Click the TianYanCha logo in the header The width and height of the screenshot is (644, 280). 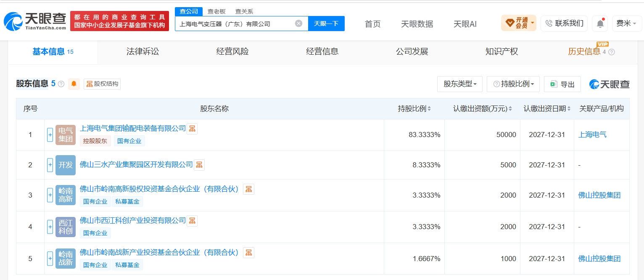tap(35, 21)
